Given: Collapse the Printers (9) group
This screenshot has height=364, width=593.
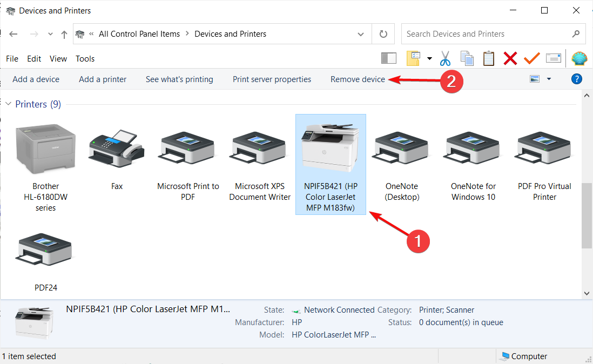Looking at the screenshot, I should [8, 104].
